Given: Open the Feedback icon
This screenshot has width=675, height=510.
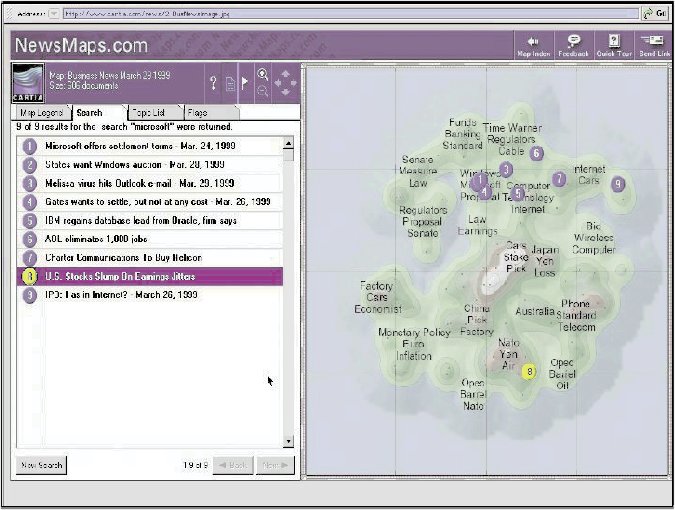Looking at the screenshot, I should [573, 46].
